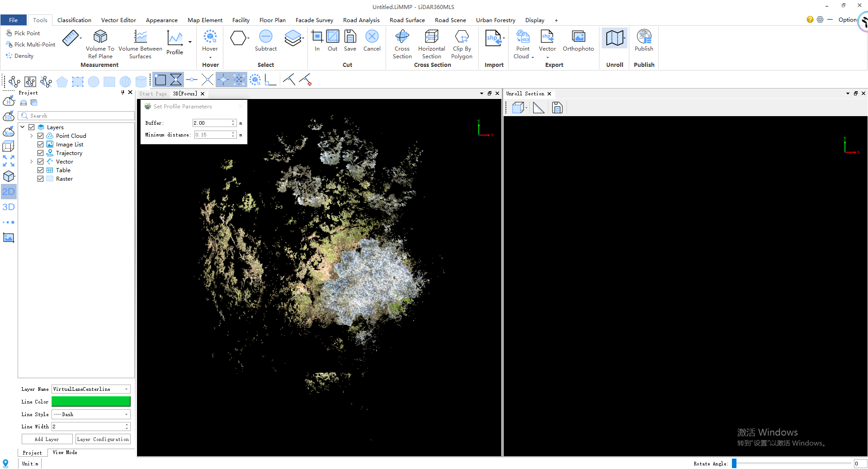Click the Cut Out icon
The height and width of the screenshot is (469, 868).
pyautogui.click(x=333, y=41)
